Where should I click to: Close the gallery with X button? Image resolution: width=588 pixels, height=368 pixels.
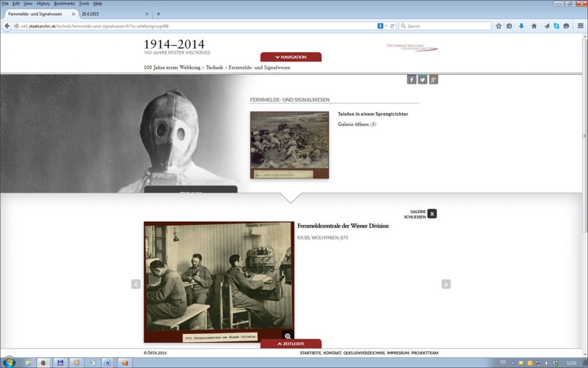click(x=432, y=214)
